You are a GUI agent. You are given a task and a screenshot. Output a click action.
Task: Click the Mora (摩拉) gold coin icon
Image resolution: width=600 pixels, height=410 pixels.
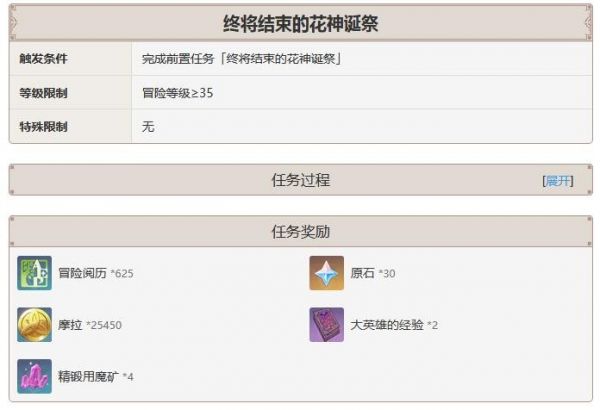(34, 325)
